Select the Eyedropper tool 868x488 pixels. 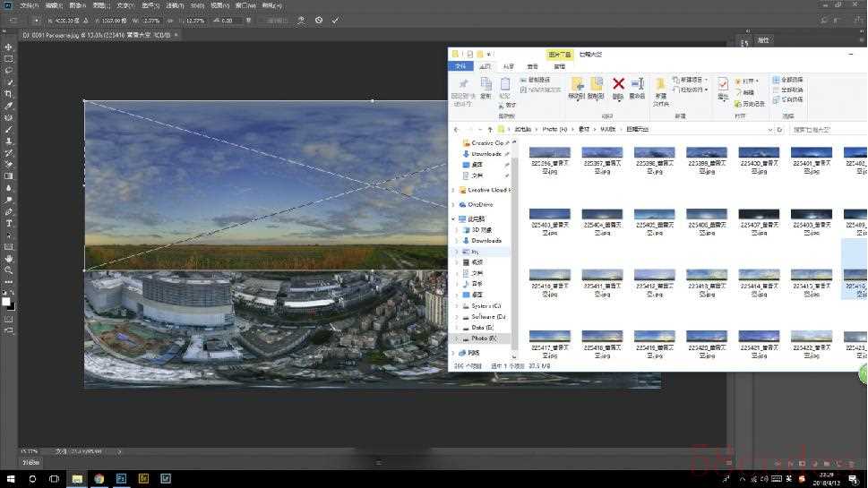[x=8, y=106]
